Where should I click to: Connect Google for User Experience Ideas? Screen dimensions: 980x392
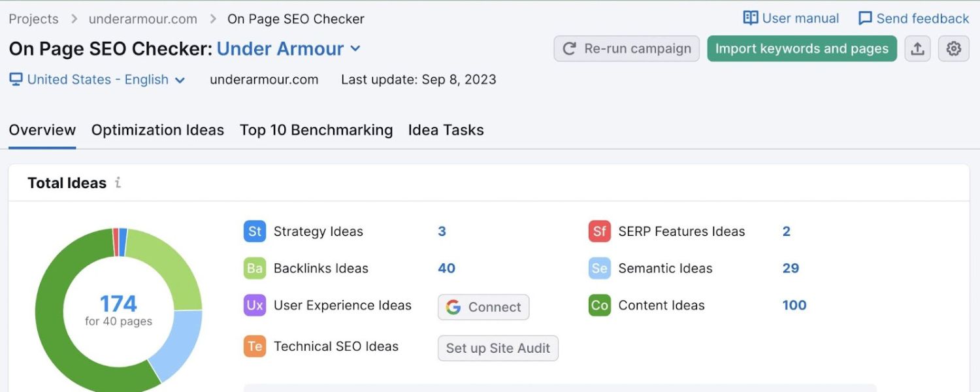[x=483, y=307]
